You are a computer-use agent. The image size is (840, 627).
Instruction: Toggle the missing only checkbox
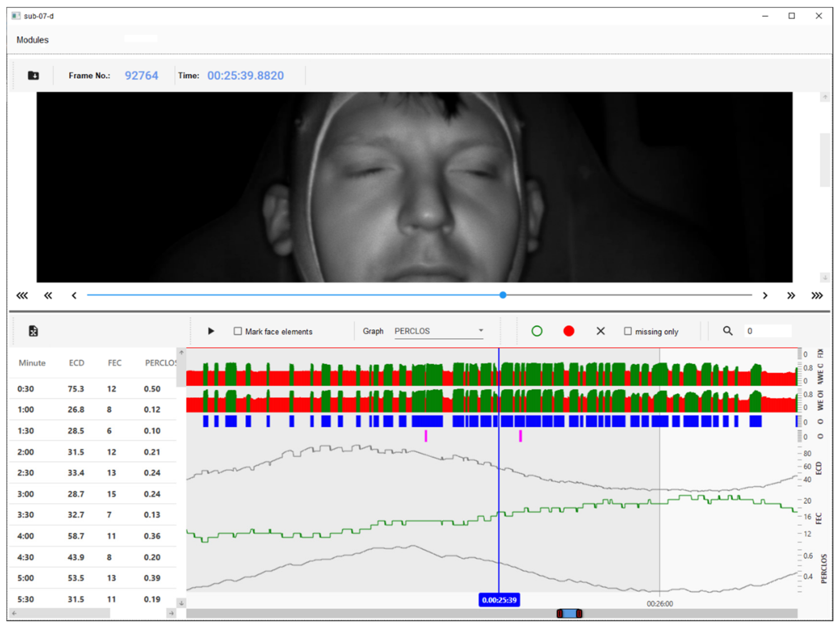pos(628,331)
